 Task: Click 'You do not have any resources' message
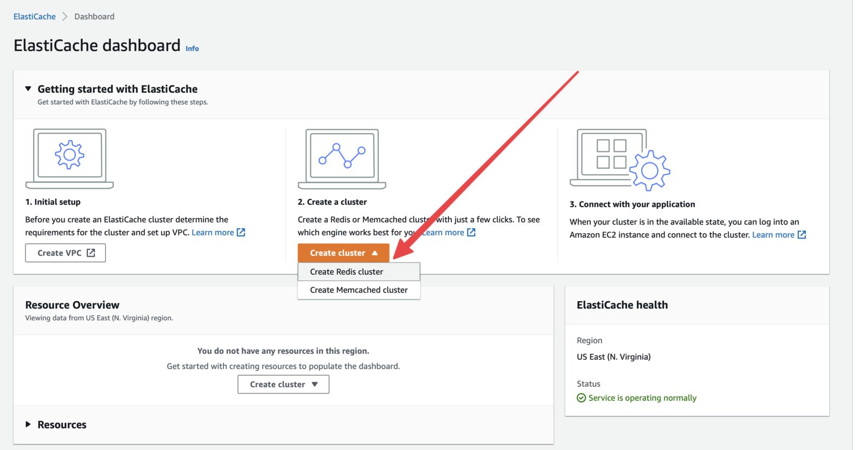click(283, 351)
